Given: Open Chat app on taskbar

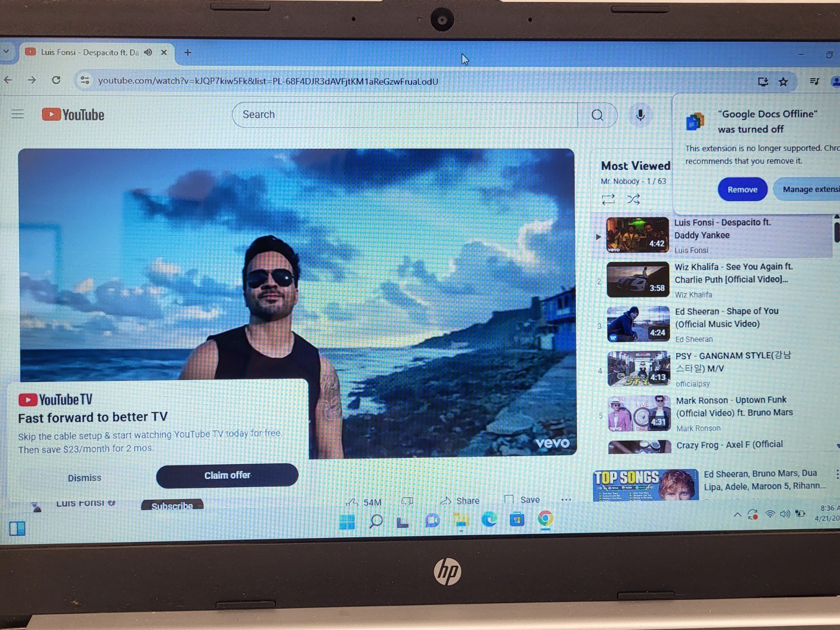Looking at the screenshot, I should point(432,520).
